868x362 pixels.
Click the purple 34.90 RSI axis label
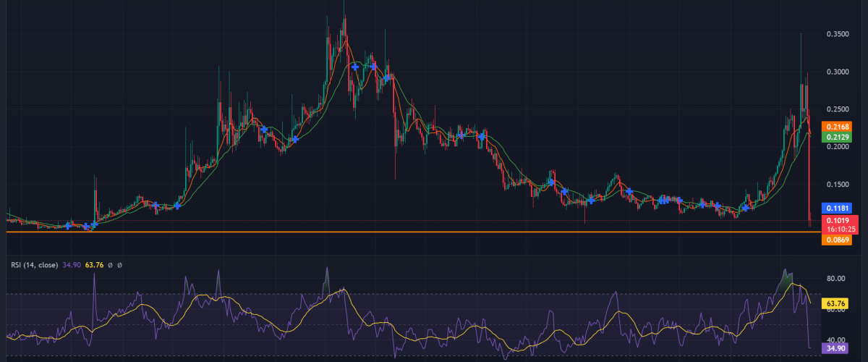click(836, 348)
